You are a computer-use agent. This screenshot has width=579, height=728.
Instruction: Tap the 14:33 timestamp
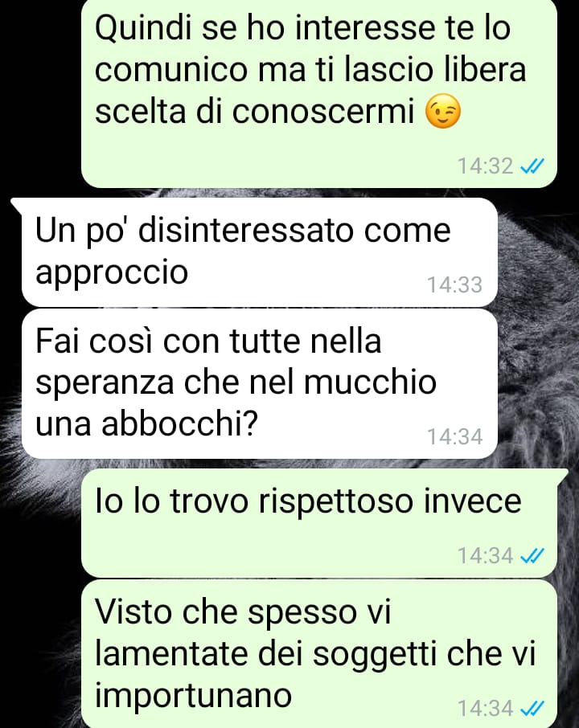pyautogui.click(x=454, y=284)
